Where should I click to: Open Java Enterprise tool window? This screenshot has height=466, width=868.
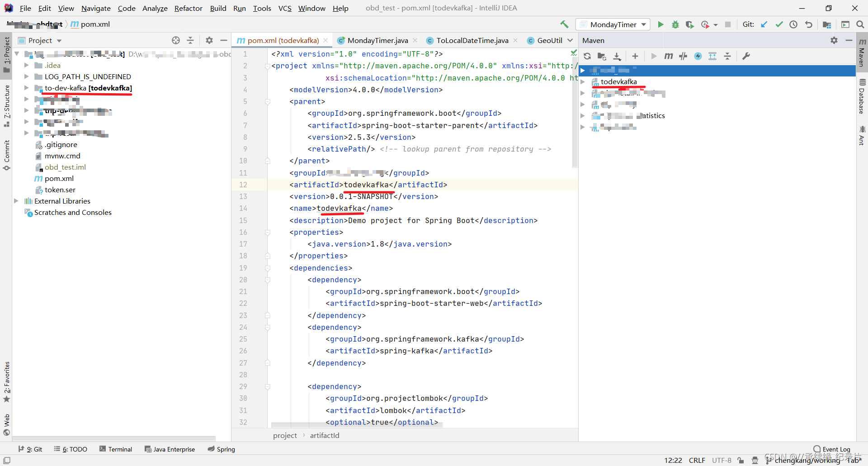coord(170,449)
